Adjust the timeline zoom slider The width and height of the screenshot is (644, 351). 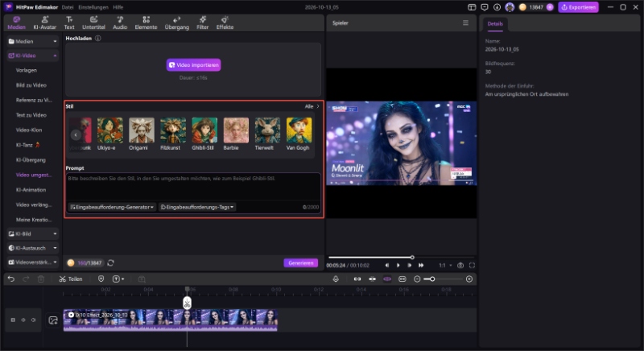pos(443,279)
